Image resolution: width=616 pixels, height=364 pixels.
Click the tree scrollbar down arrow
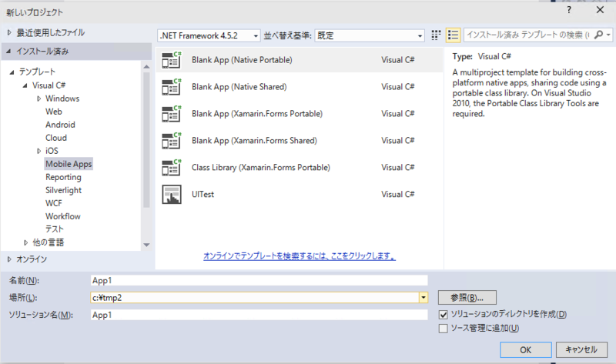pyautogui.click(x=146, y=245)
